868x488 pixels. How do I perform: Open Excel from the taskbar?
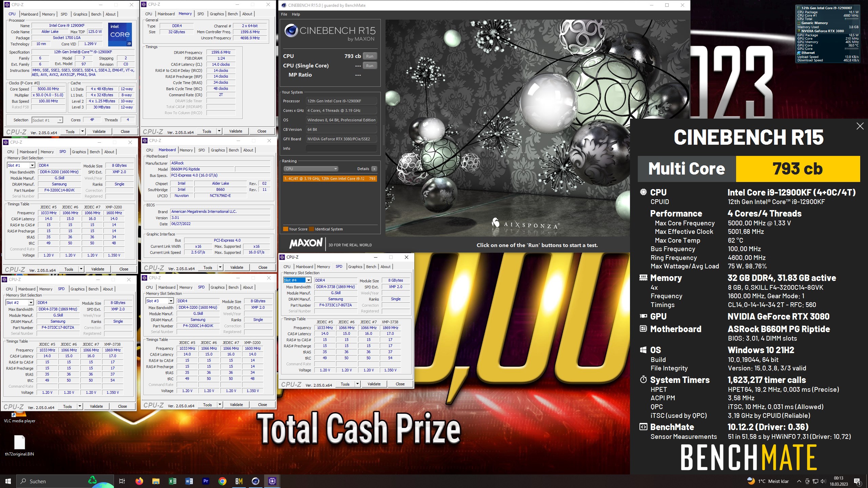pyautogui.click(x=172, y=481)
